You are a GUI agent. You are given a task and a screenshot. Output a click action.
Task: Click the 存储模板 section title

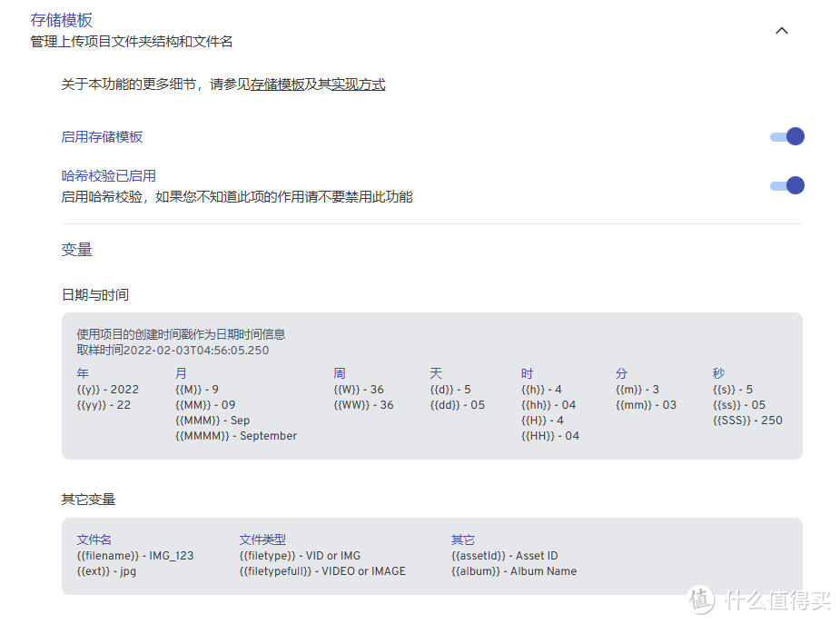tap(62, 20)
